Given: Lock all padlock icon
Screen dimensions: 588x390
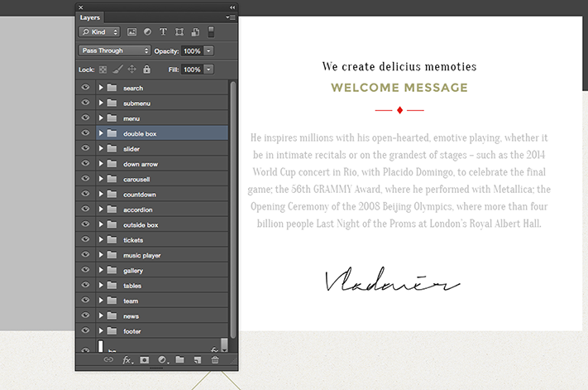Looking at the screenshot, I should click(146, 69).
